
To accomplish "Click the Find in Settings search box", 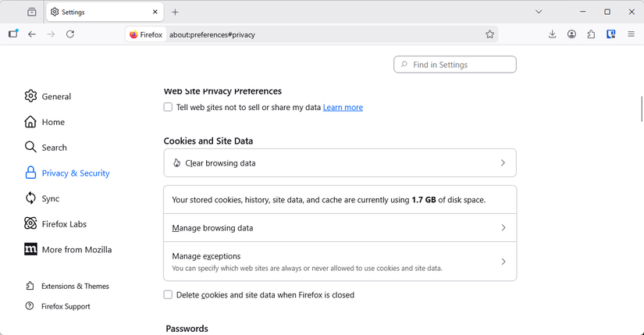I will [x=454, y=65].
